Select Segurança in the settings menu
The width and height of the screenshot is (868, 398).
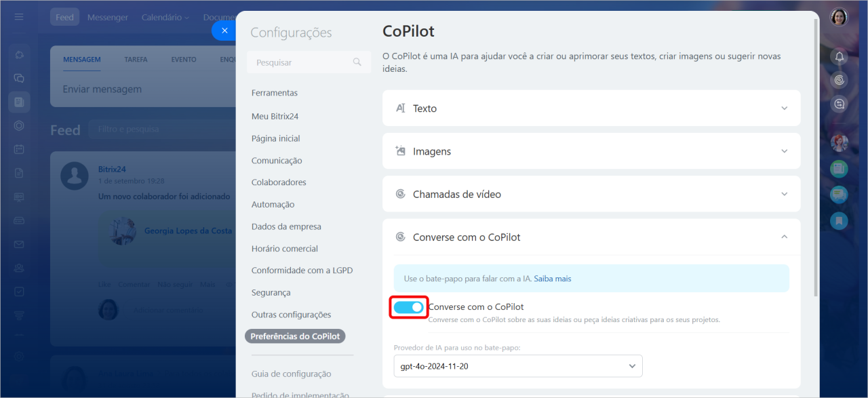[271, 292]
